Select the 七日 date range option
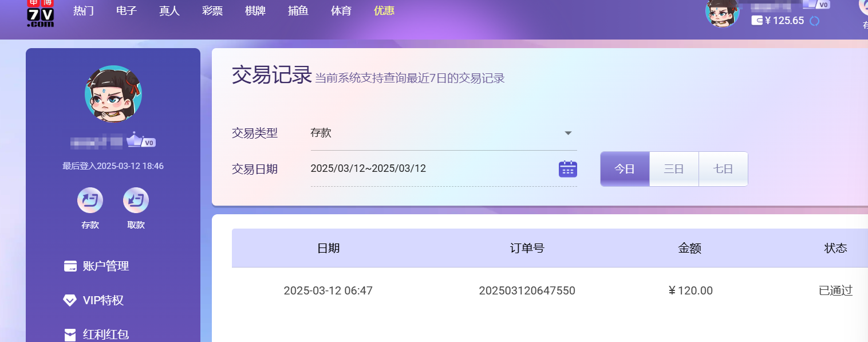868x342 pixels. (x=723, y=169)
